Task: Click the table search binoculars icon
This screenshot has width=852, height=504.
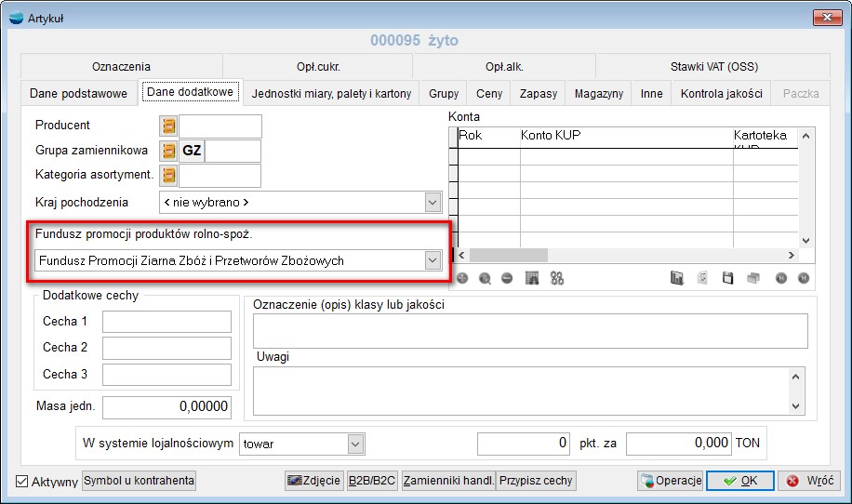Action: [x=532, y=279]
